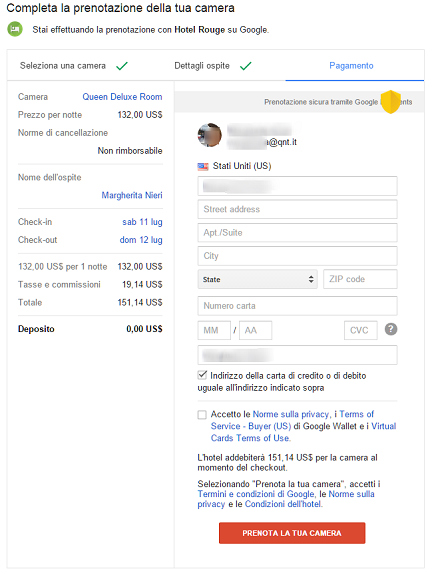Screen dimensions: 430x573
Task: Click the US flag country icon
Action: tap(203, 166)
